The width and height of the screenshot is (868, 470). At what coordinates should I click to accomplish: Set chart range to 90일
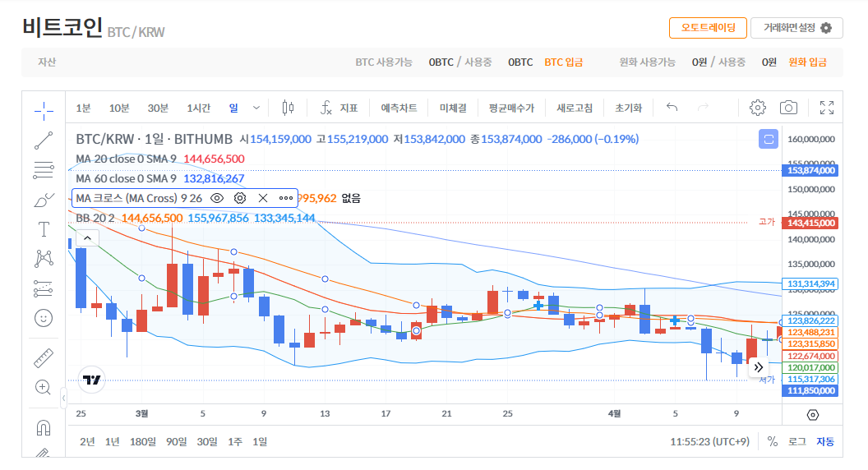pos(177,441)
